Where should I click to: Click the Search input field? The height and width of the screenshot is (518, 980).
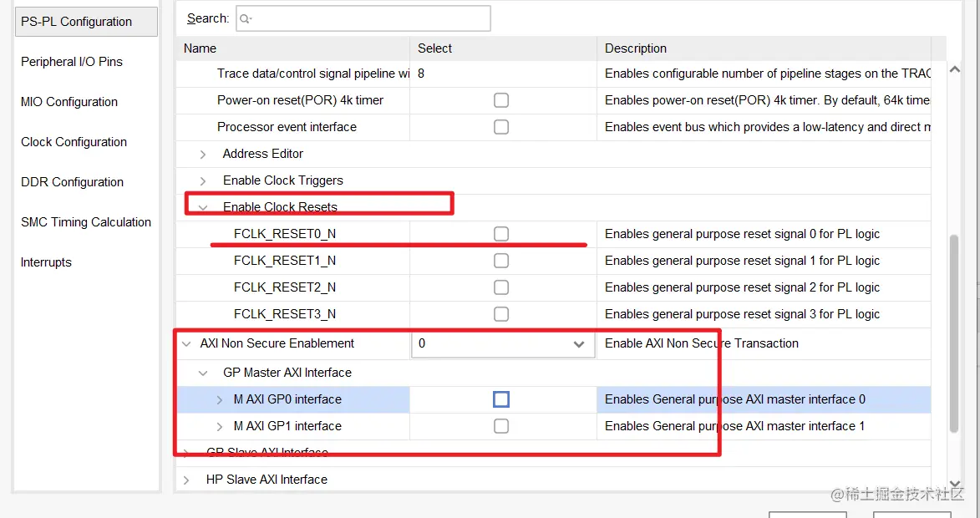[363, 18]
